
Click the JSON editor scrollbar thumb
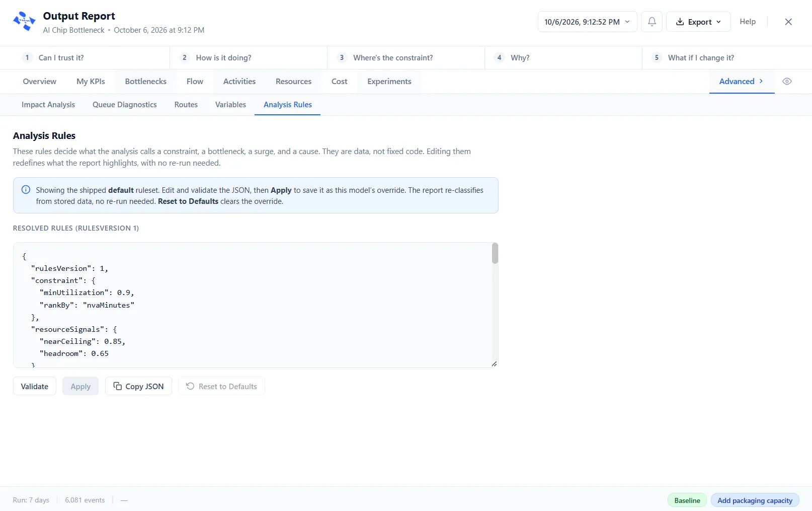coord(495,253)
